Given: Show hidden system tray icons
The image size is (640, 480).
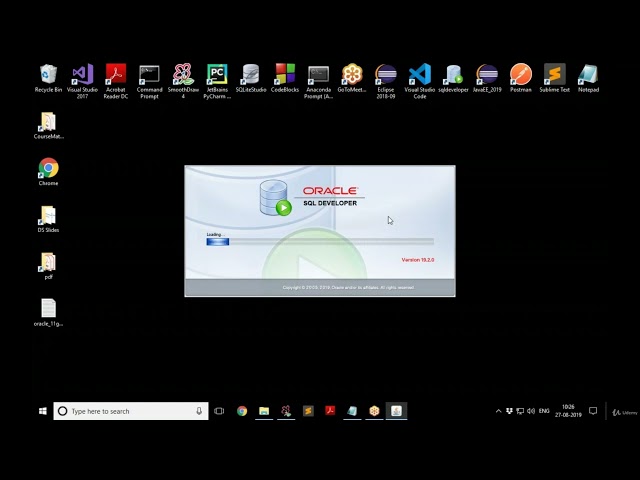Looking at the screenshot, I should (x=498, y=411).
